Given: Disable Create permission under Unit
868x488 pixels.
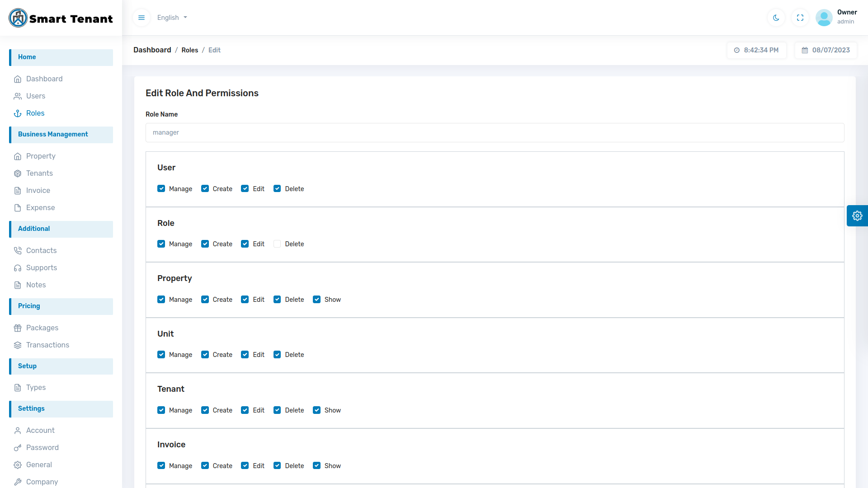Looking at the screenshot, I should point(205,355).
